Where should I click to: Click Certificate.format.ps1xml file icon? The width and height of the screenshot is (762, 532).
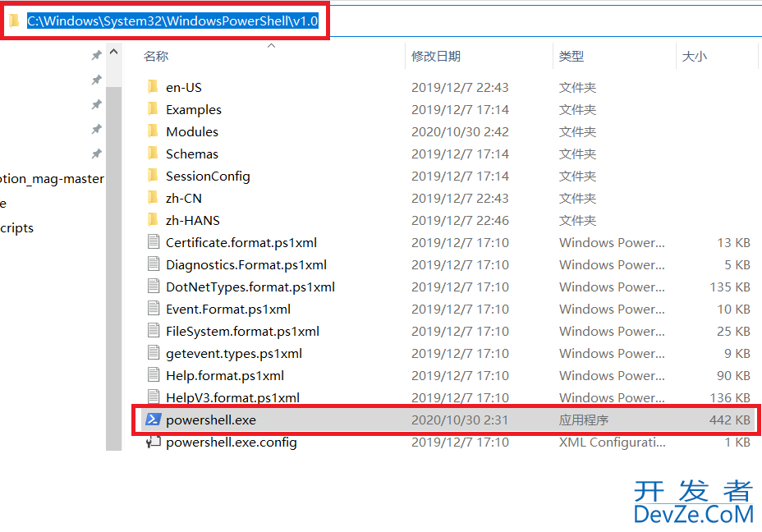pos(154,242)
